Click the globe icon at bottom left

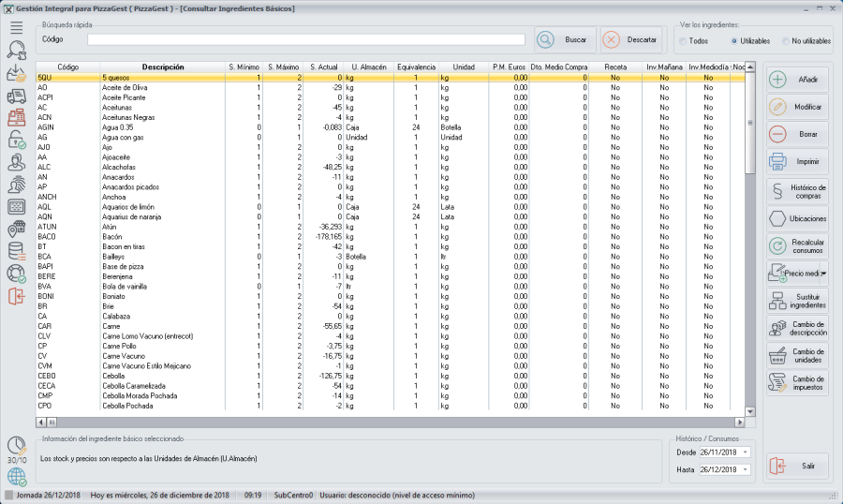click(16, 476)
